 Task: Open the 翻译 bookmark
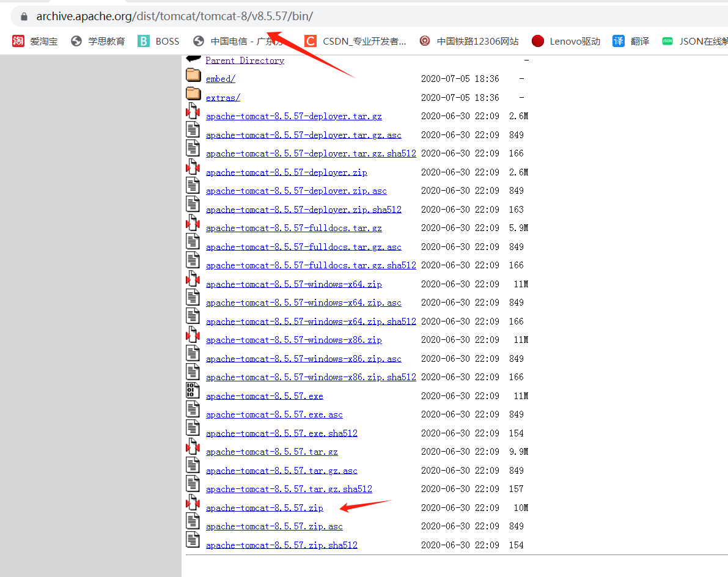pyautogui.click(x=631, y=42)
